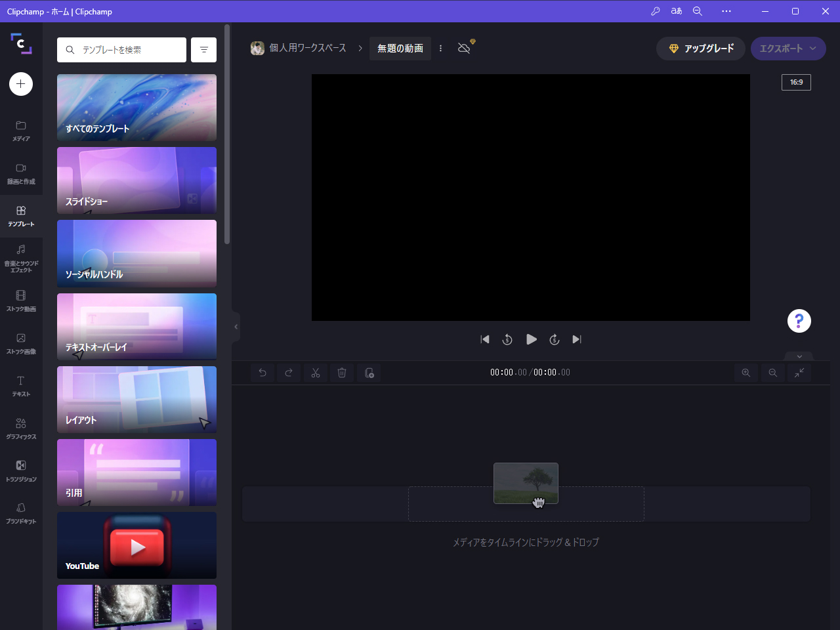840x630 pixels.
Task: Collapse the templates panel with the chevron
Action: [x=235, y=326]
